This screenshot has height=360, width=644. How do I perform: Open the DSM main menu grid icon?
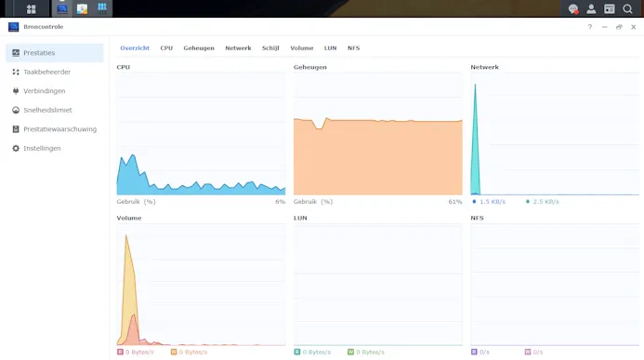pyautogui.click(x=32, y=8)
